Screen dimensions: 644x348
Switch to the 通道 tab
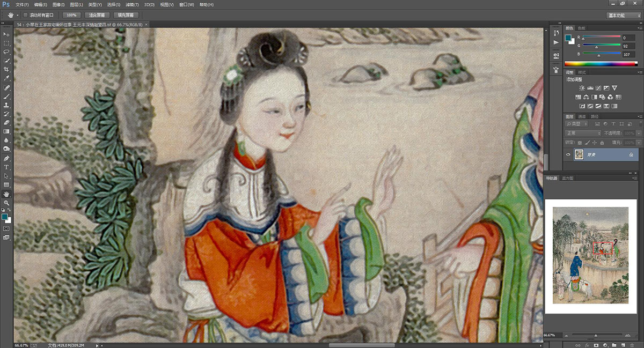pos(582,116)
